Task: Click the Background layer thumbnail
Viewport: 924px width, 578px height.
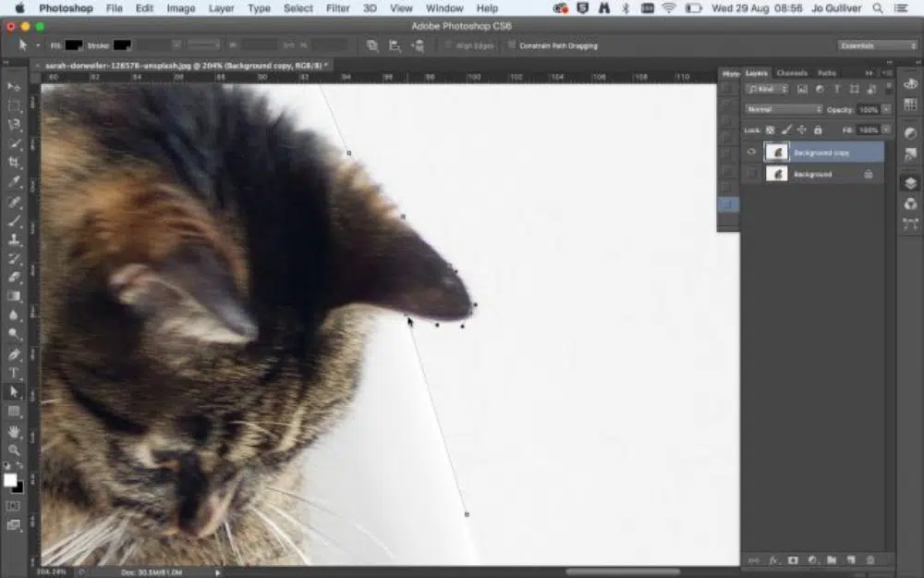Action: tap(776, 174)
